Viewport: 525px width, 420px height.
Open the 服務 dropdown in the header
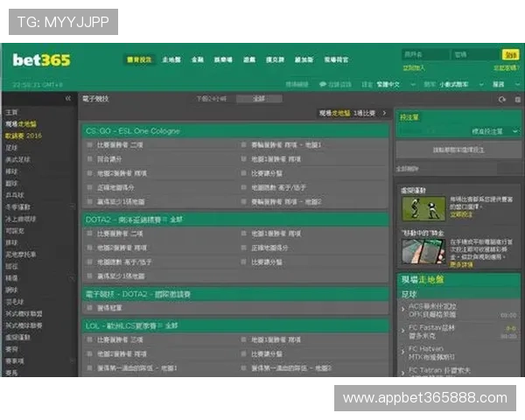click(506, 84)
